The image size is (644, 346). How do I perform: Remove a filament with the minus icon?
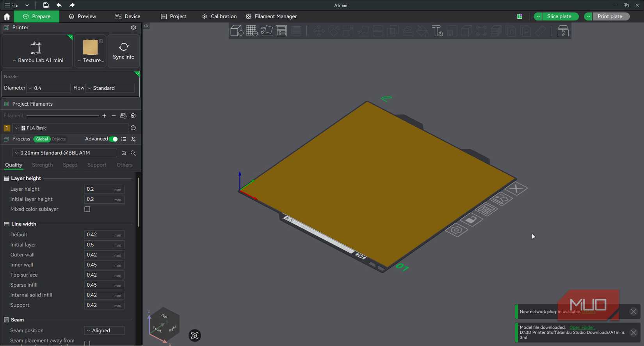[x=114, y=116]
